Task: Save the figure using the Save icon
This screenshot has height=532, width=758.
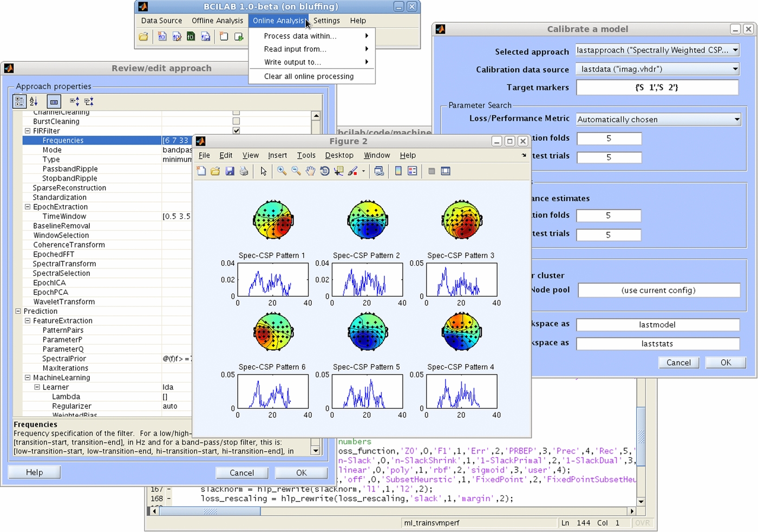Action: click(x=230, y=171)
